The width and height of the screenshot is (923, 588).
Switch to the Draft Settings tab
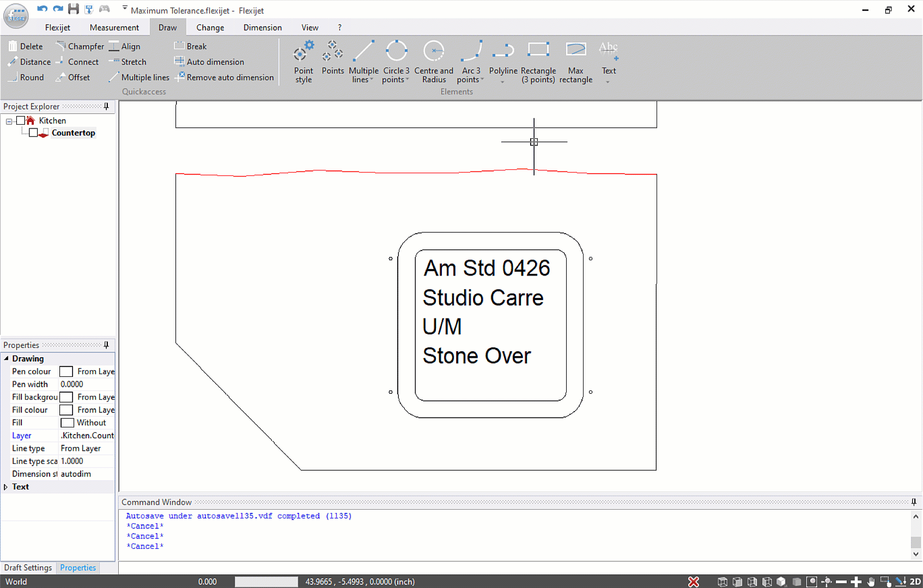click(x=28, y=567)
